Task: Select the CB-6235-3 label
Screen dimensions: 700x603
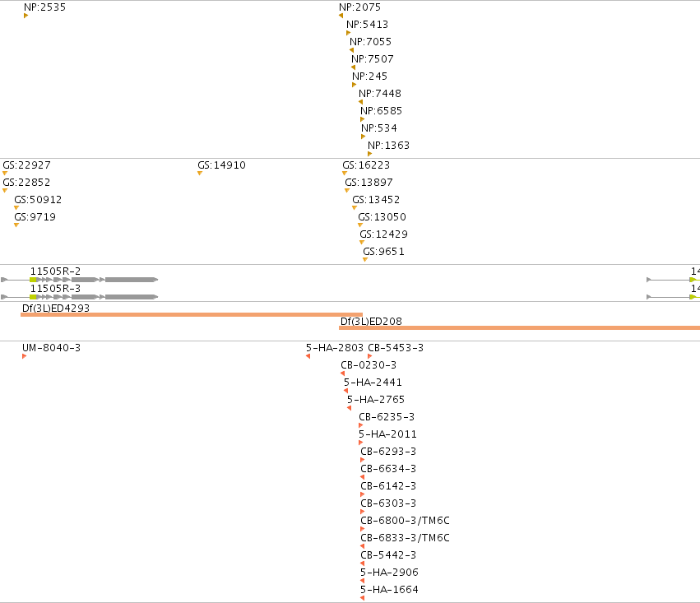Action: click(x=387, y=417)
